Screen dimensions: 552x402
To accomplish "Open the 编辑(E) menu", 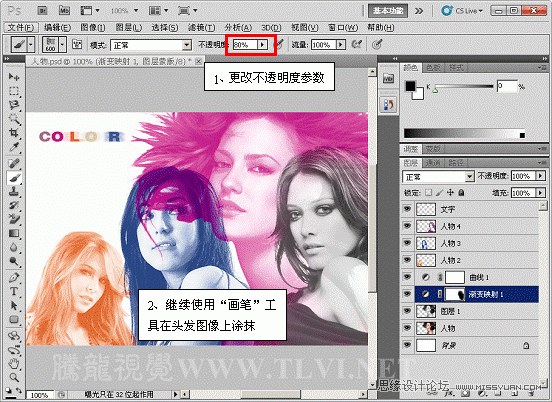I will click(x=57, y=27).
